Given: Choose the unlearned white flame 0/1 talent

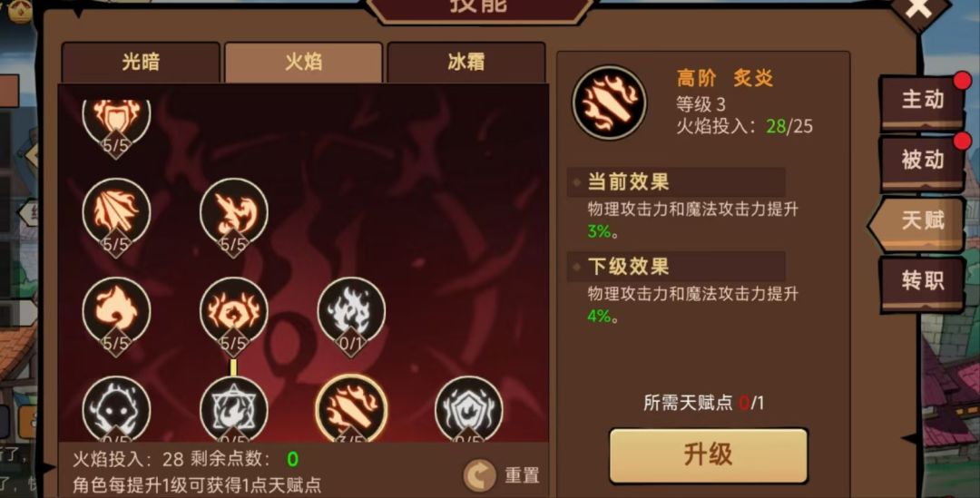Looking at the screenshot, I should 351,311.
